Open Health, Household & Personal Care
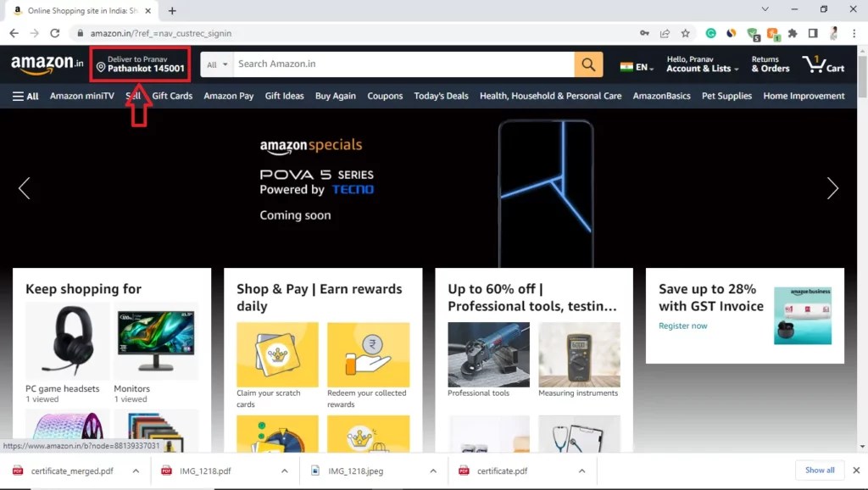The height and width of the screenshot is (490, 868). pyautogui.click(x=550, y=97)
